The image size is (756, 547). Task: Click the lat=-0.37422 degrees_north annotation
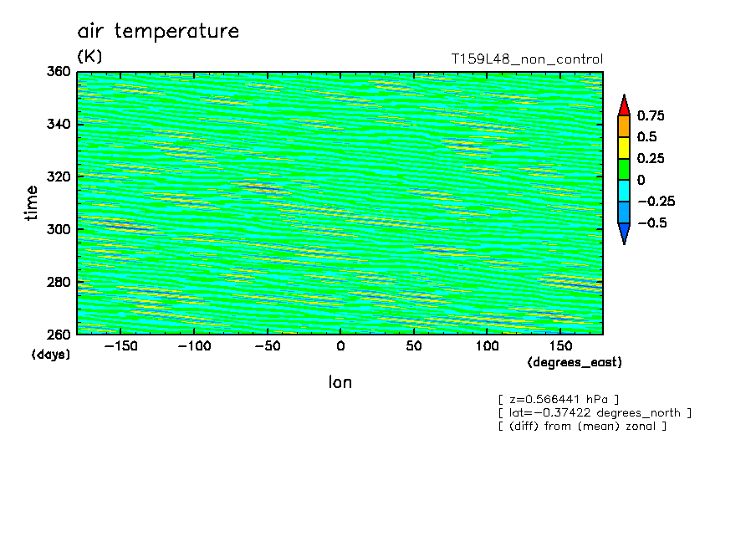[x=594, y=412]
